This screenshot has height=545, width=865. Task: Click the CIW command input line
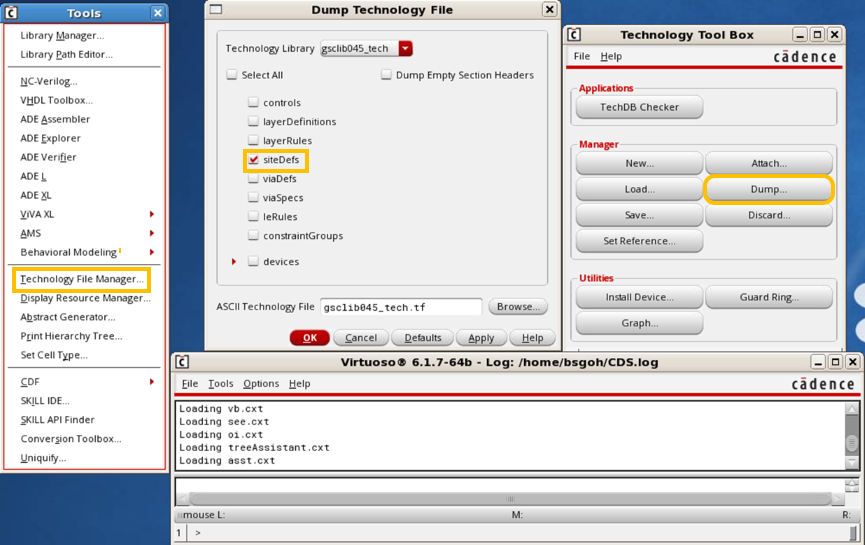click(519, 533)
